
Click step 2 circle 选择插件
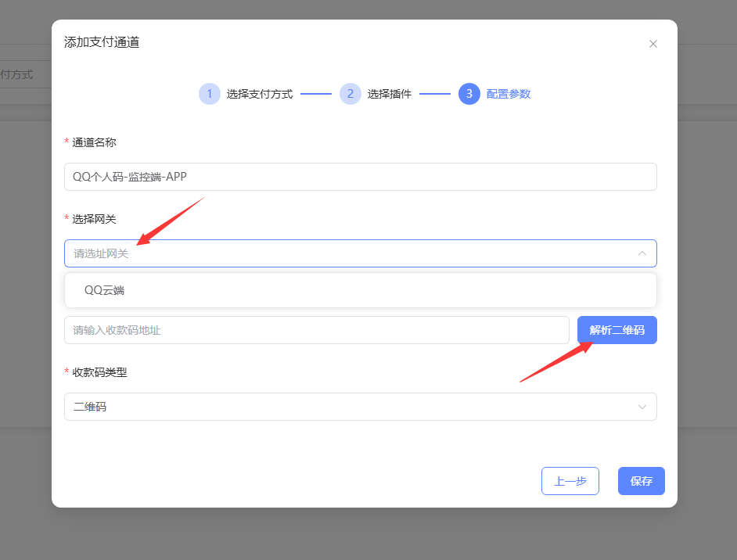click(x=351, y=94)
